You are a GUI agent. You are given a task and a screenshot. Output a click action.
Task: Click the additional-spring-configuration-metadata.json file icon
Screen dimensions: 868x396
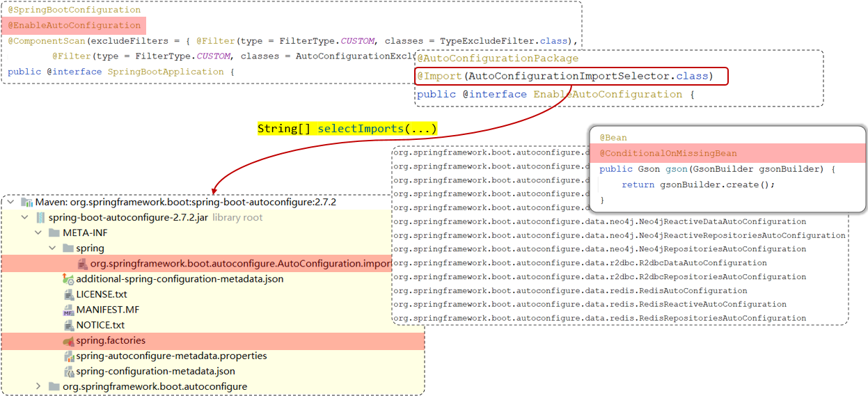click(68, 279)
